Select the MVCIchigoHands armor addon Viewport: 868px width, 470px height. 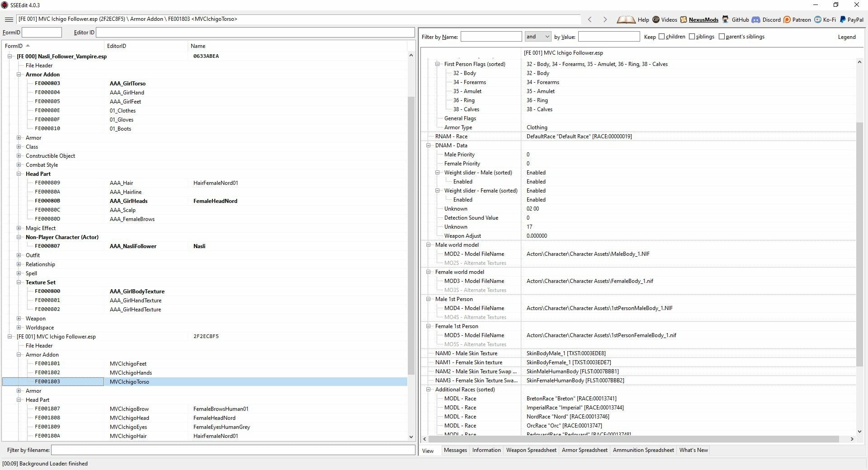(x=131, y=373)
